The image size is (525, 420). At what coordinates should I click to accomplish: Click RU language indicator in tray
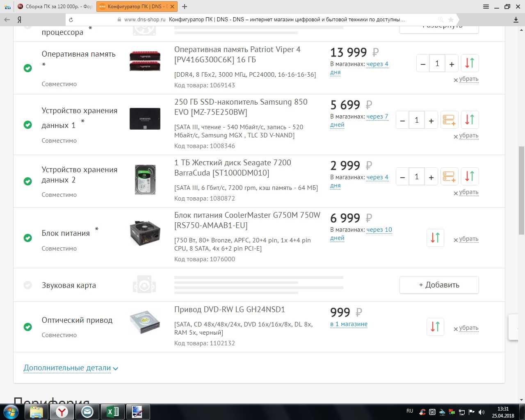[x=410, y=411]
